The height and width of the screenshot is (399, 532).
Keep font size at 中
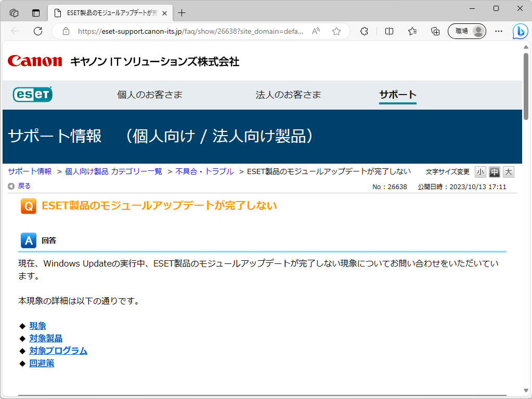pyautogui.click(x=494, y=171)
